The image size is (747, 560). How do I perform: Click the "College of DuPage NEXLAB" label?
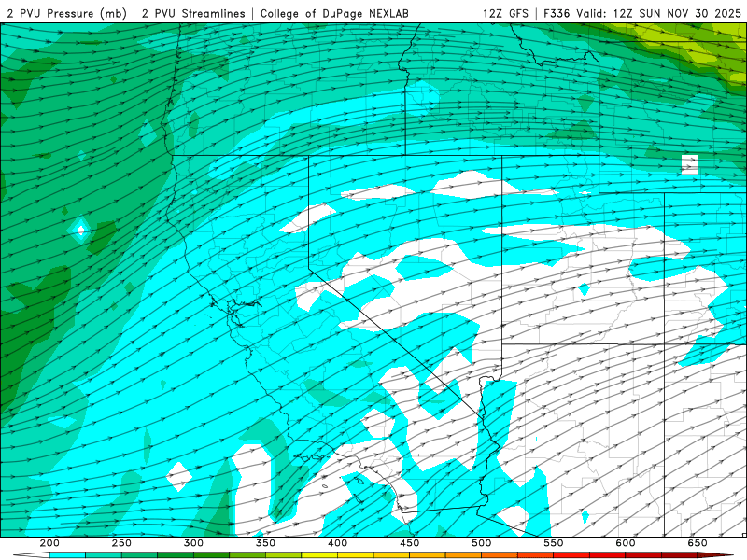[334, 14]
